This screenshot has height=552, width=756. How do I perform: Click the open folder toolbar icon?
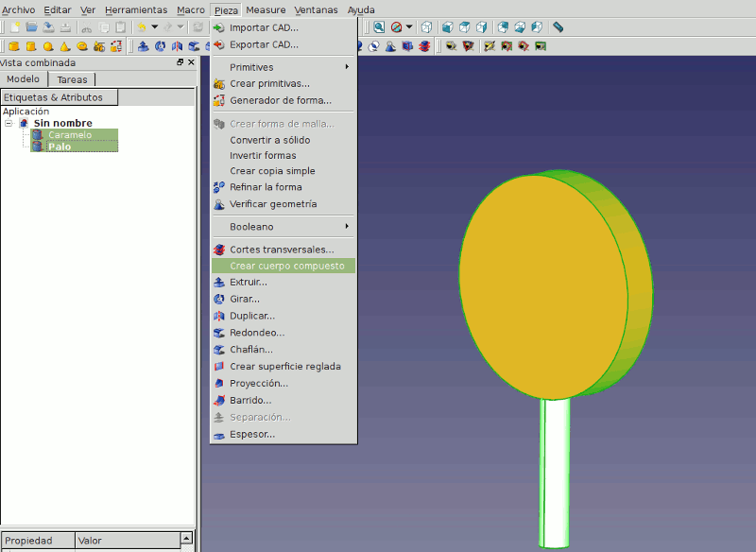coord(31,27)
